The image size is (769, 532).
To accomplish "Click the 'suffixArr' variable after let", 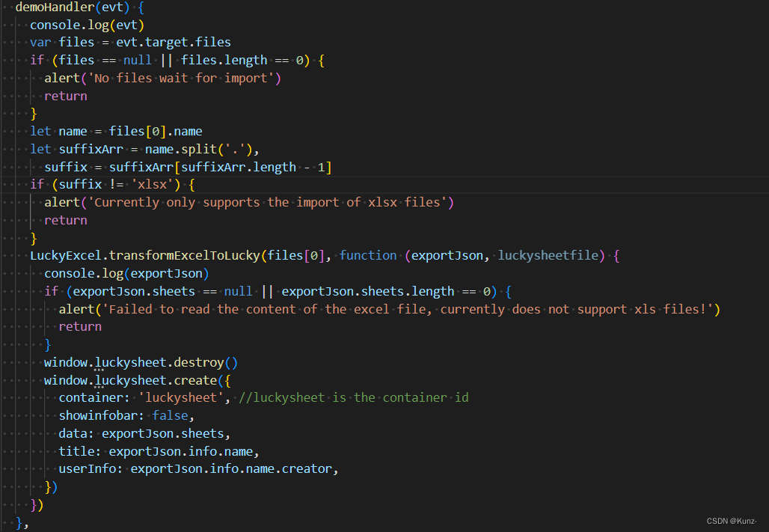I will (x=91, y=149).
